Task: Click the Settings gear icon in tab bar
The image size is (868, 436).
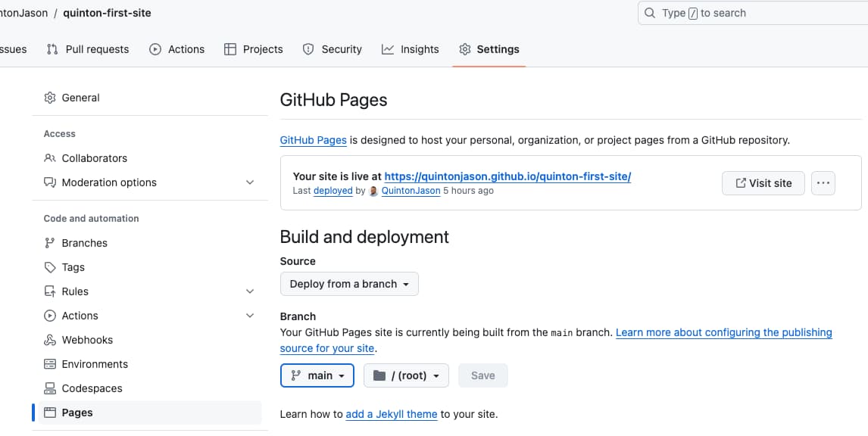Action: point(464,49)
